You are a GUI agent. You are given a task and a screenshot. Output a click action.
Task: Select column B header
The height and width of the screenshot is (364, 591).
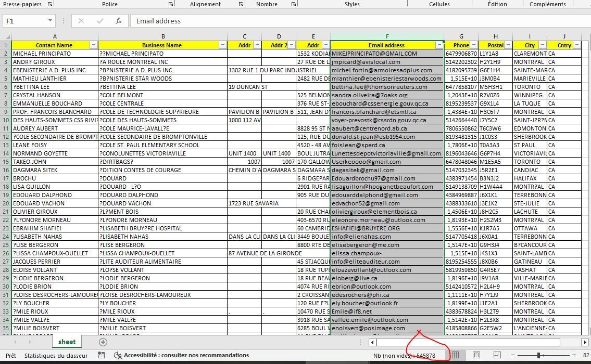point(163,36)
